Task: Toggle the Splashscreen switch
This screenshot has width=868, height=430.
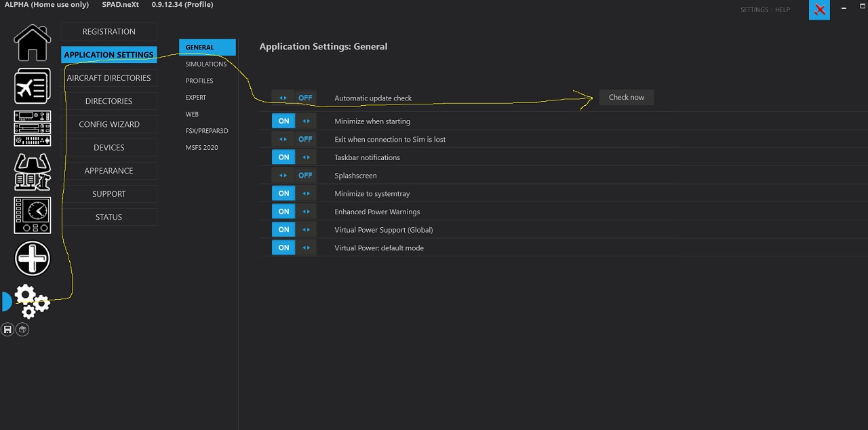Action: [294, 176]
